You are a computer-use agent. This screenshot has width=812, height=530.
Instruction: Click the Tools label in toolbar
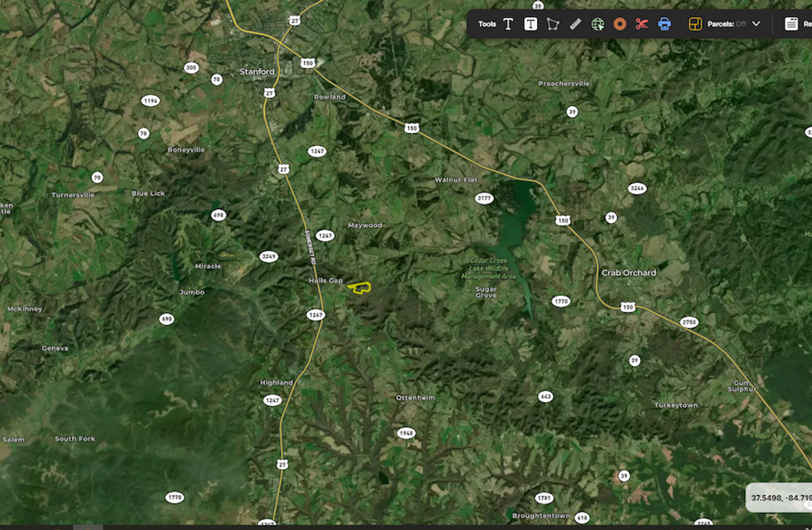click(487, 24)
